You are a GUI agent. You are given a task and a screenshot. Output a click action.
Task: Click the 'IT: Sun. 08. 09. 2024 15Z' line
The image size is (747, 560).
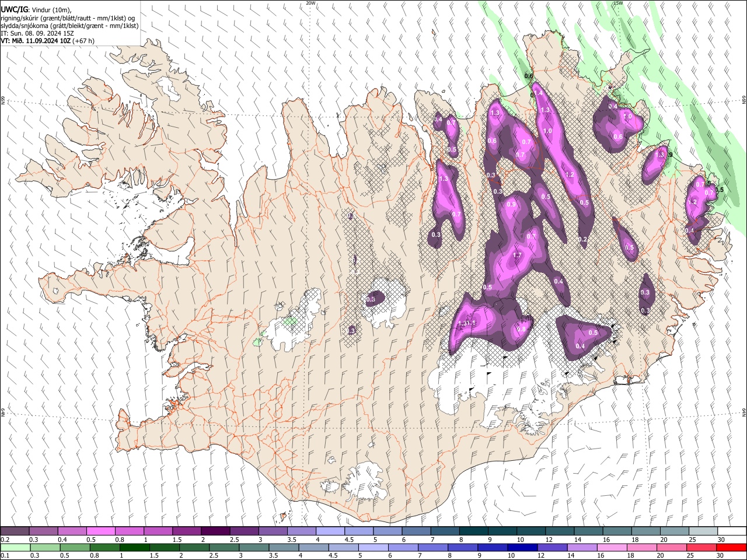37,33
